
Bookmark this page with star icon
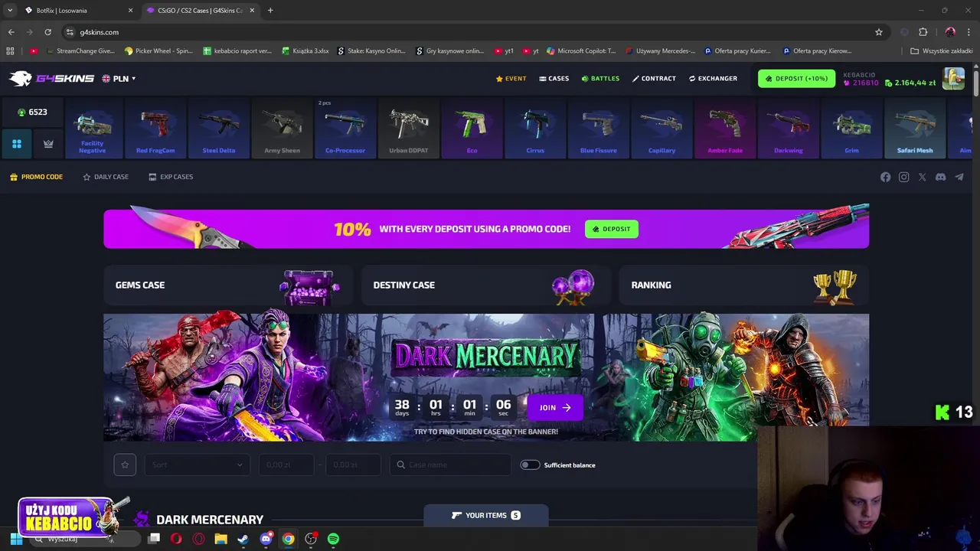coord(879,32)
